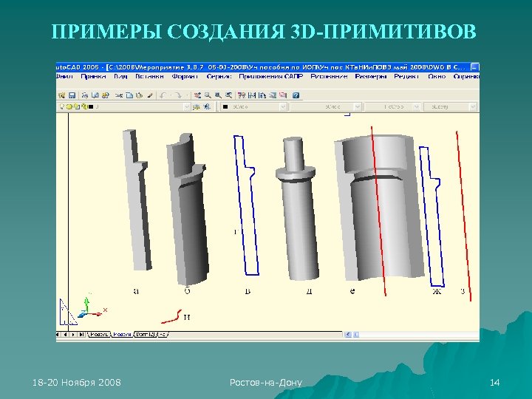
Task: Jump to first layout tab arrow
Action: [x=58, y=335]
